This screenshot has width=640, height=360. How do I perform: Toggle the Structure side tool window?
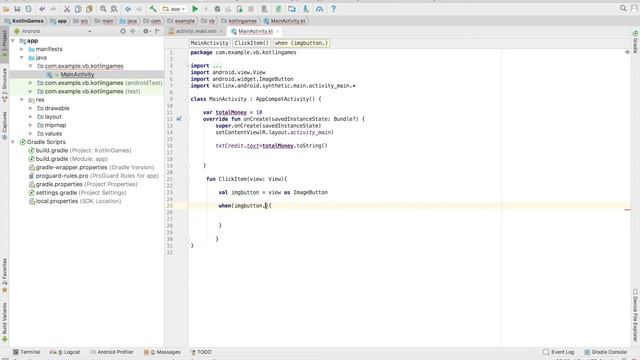click(x=4, y=84)
